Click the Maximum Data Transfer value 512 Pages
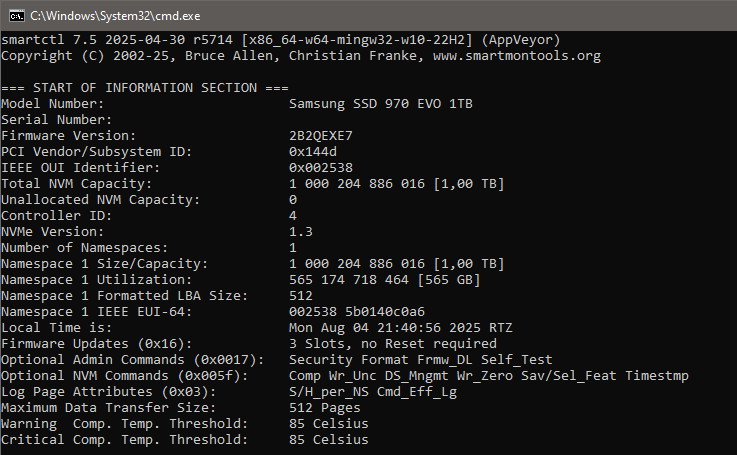The image size is (737, 455). coord(325,408)
